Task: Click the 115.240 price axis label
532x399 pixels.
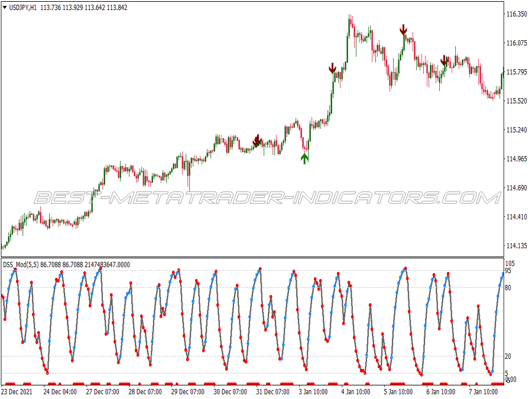Action: (517, 130)
